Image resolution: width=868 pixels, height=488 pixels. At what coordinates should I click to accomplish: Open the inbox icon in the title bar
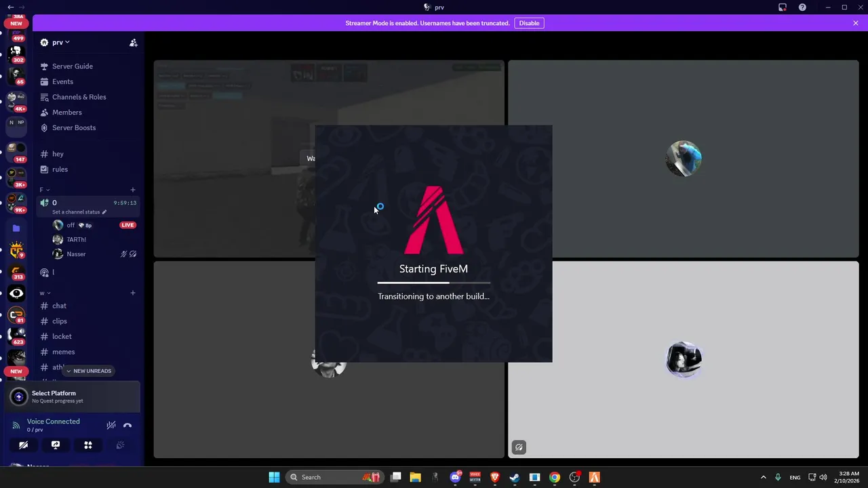(783, 7)
